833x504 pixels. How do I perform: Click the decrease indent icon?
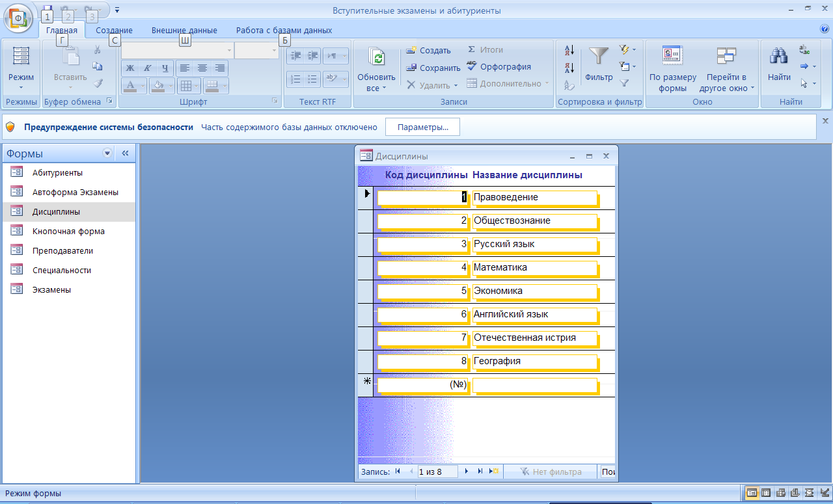click(x=297, y=56)
